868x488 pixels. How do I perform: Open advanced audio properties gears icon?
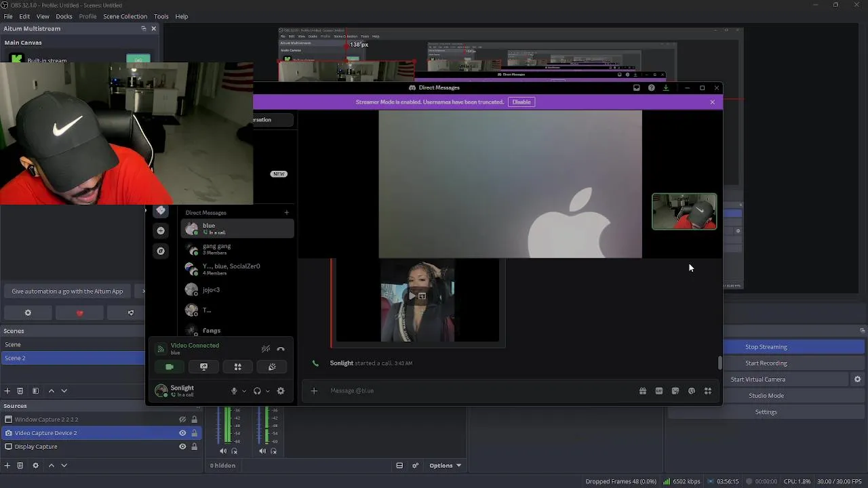coord(415,466)
